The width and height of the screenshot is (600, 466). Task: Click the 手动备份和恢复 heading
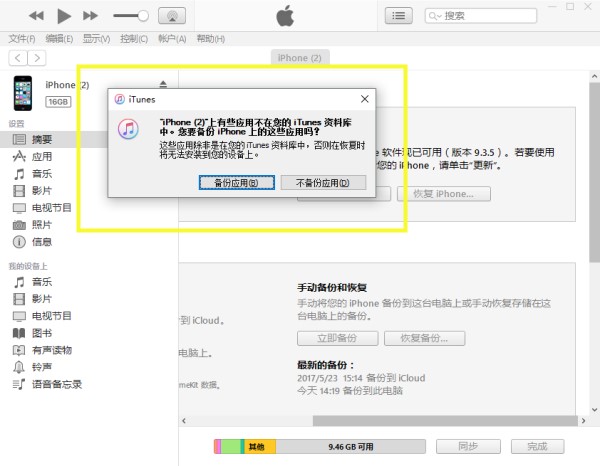point(332,287)
